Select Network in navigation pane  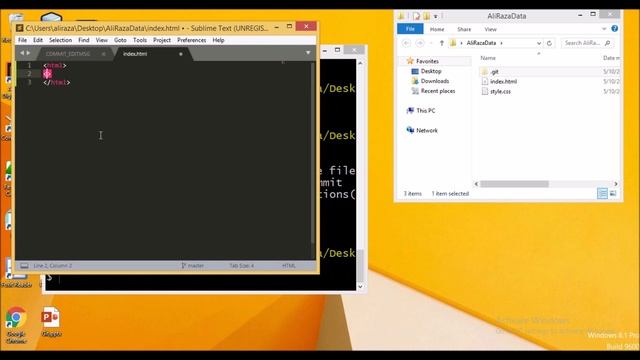[427, 130]
